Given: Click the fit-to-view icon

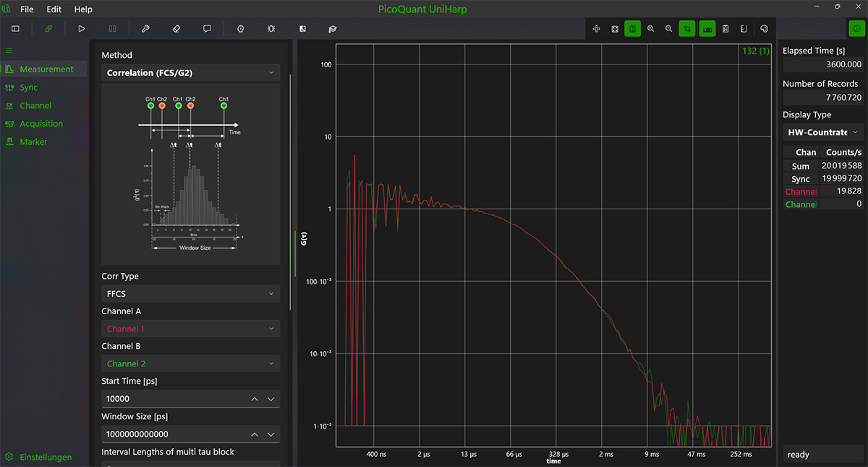Looking at the screenshot, I should coord(615,29).
